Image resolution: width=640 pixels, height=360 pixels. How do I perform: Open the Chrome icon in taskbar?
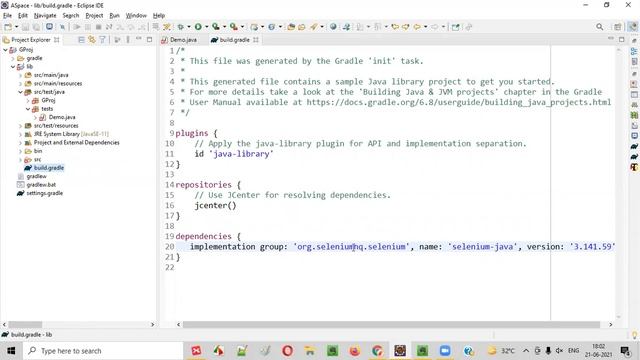tap(377, 351)
